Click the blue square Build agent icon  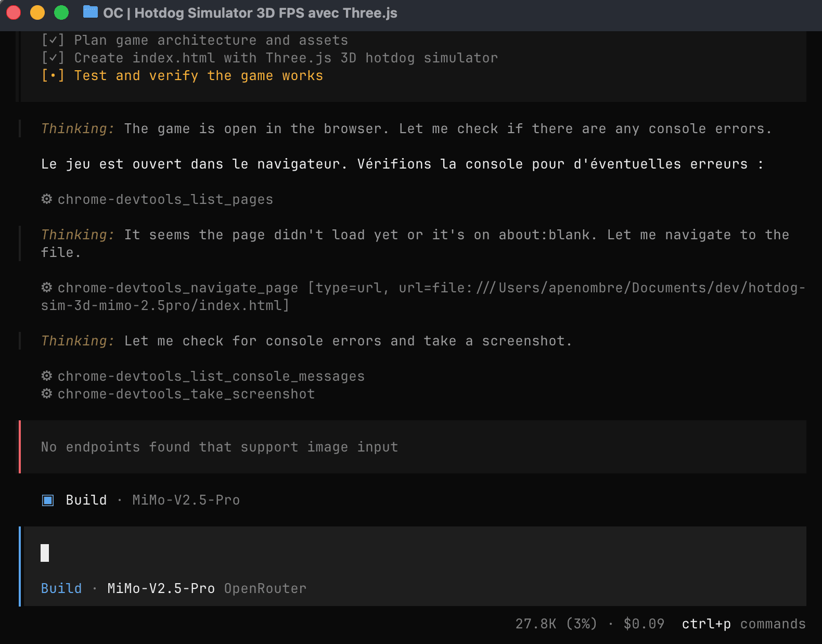tap(48, 500)
